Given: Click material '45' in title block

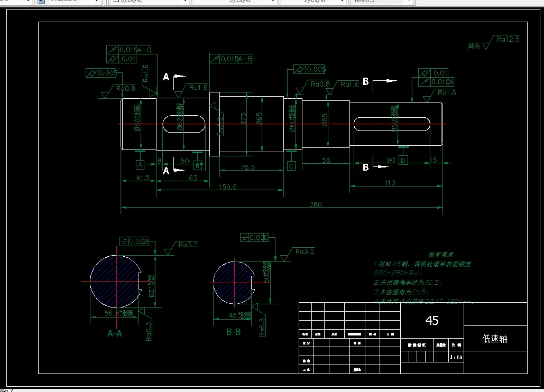Looking at the screenshot, I should pyautogui.click(x=432, y=321).
